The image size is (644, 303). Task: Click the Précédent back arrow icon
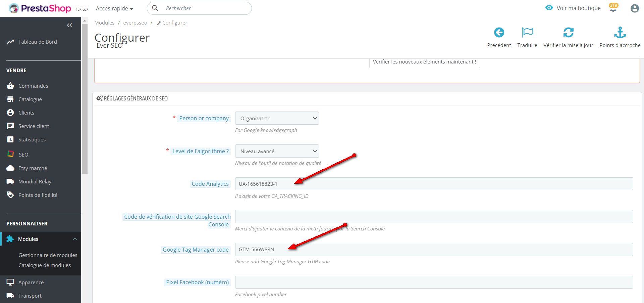(499, 33)
